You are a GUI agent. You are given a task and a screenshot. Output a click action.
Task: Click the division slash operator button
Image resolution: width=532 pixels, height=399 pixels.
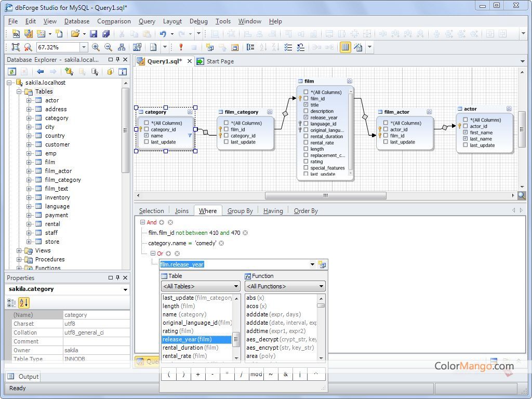(x=242, y=374)
